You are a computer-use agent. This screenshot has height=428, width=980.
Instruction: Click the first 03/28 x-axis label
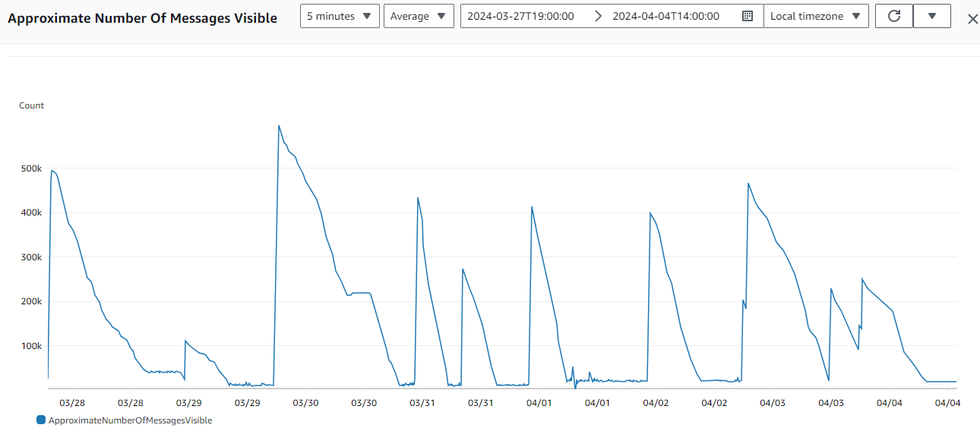pyautogui.click(x=72, y=403)
